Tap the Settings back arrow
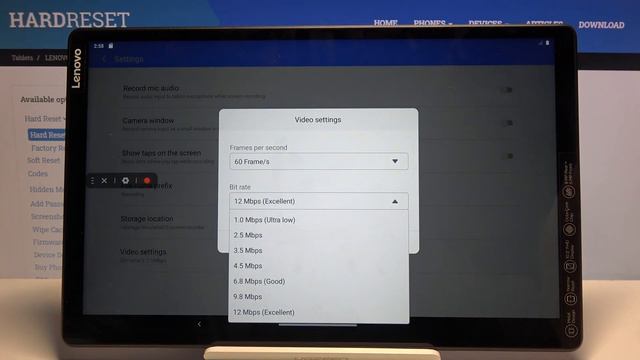Screen dimensions: 640x360 (x=104, y=59)
